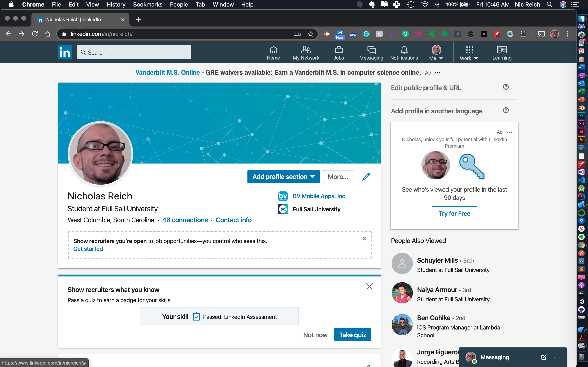The height and width of the screenshot is (367, 588).
Task: Click the LinkedIn logo icon
Action: (x=65, y=52)
